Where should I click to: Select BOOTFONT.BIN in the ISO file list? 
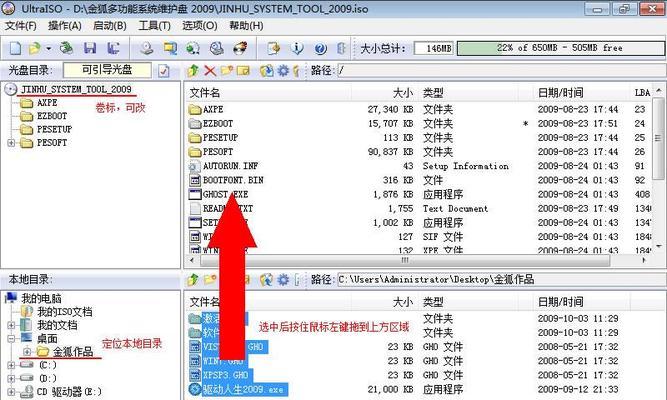[x=233, y=180]
